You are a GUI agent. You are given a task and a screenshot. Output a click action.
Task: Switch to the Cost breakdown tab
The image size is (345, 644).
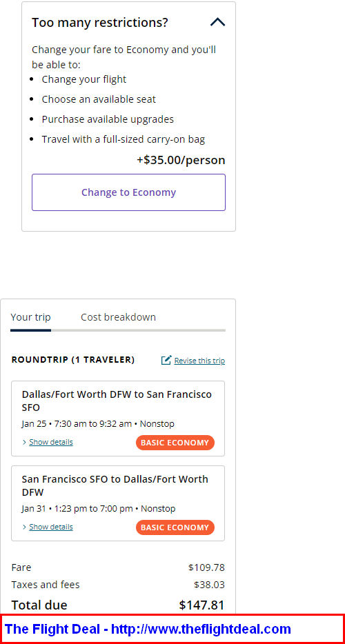[118, 317]
